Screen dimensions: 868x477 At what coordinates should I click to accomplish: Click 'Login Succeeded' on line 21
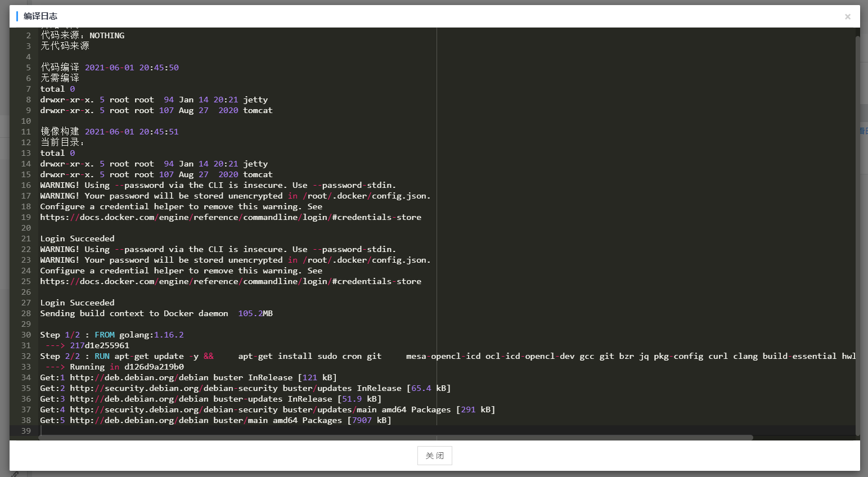(77, 238)
